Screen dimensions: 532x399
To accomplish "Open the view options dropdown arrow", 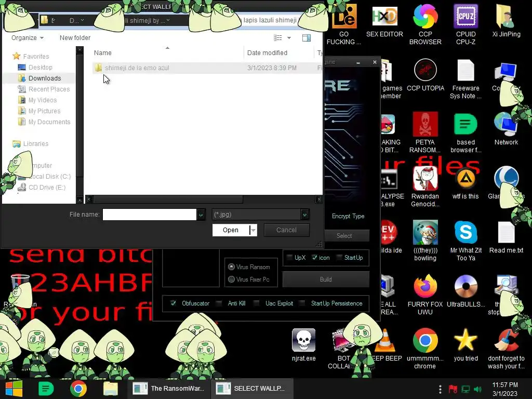I will 289,37.
